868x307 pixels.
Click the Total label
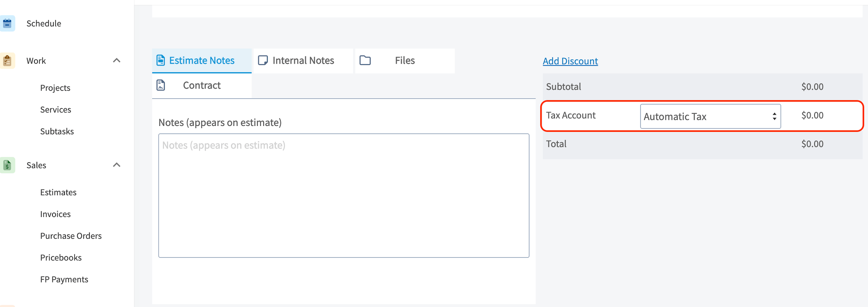pyautogui.click(x=556, y=144)
